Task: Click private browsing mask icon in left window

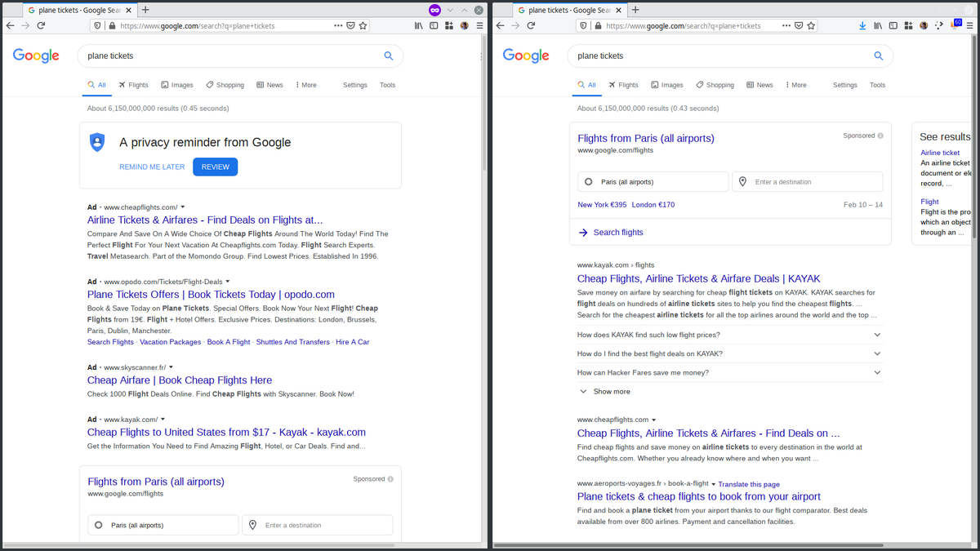Action: pos(434,10)
